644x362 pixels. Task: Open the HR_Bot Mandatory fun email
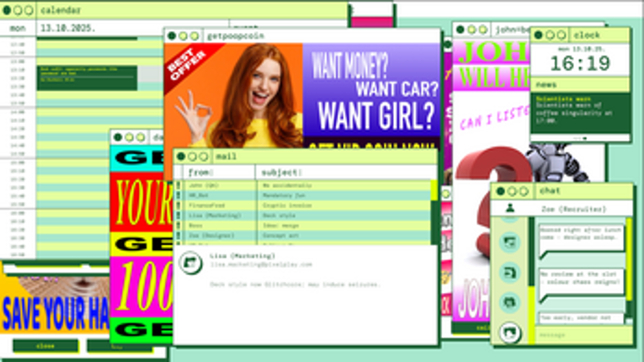coord(302,195)
